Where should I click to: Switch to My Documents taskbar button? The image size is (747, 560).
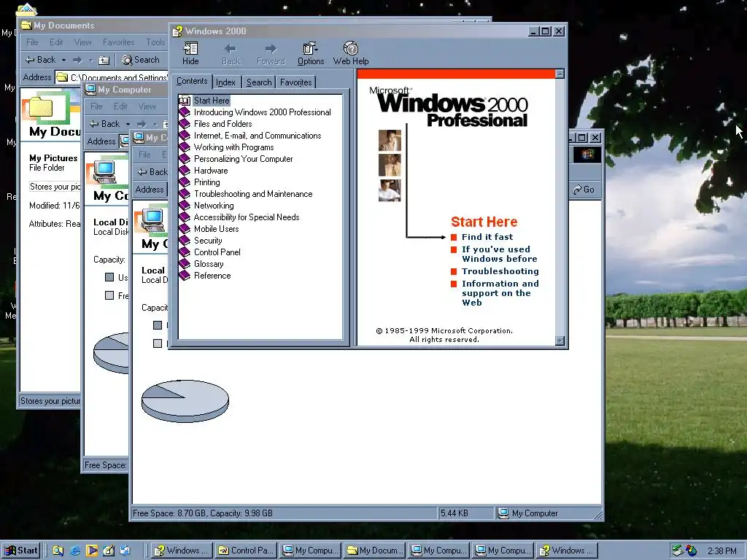pos(374,551)
